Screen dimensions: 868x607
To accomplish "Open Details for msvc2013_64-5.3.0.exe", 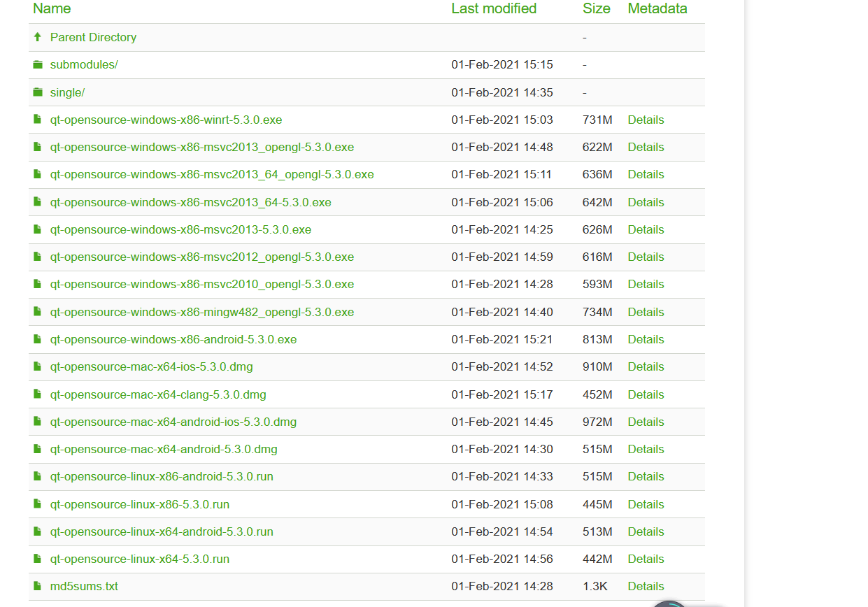I will click(x=646, y=202).
